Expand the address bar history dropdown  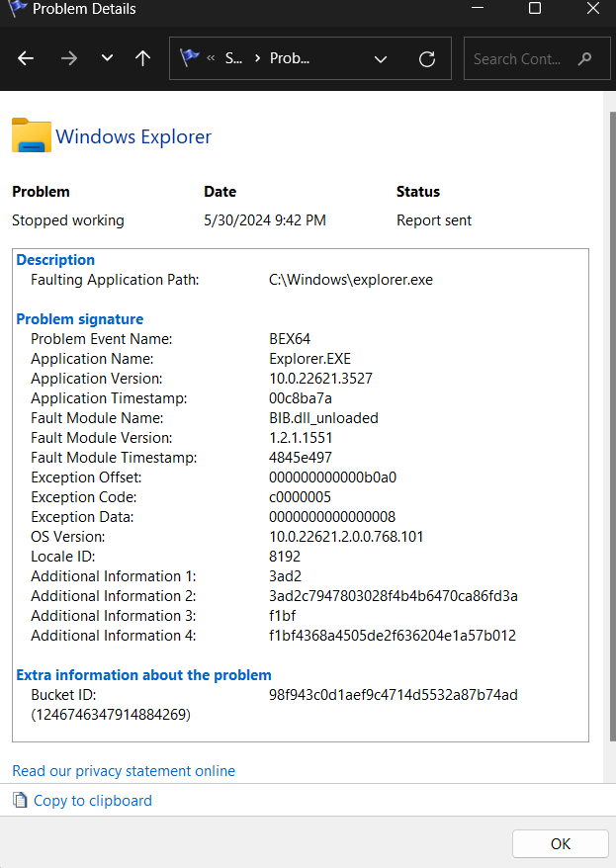pos(381,58)
